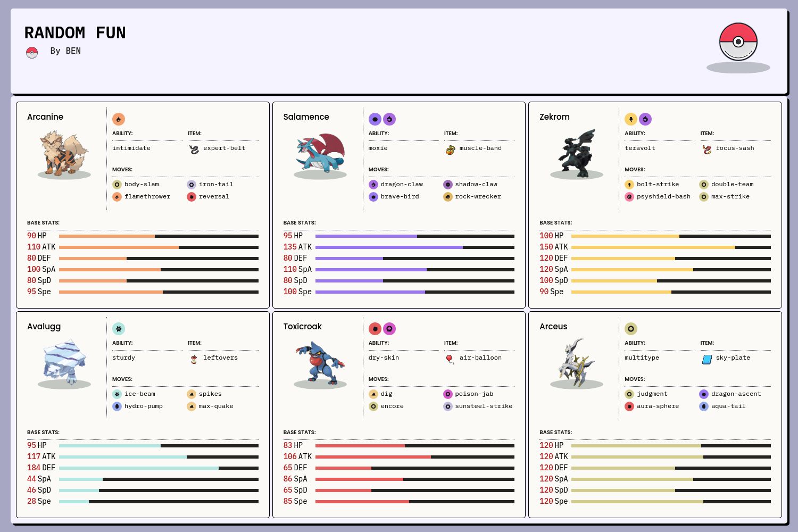Click the large Pokeball icon in header
The width and height of the screenshot is (798, 532).
pos(738,42)
